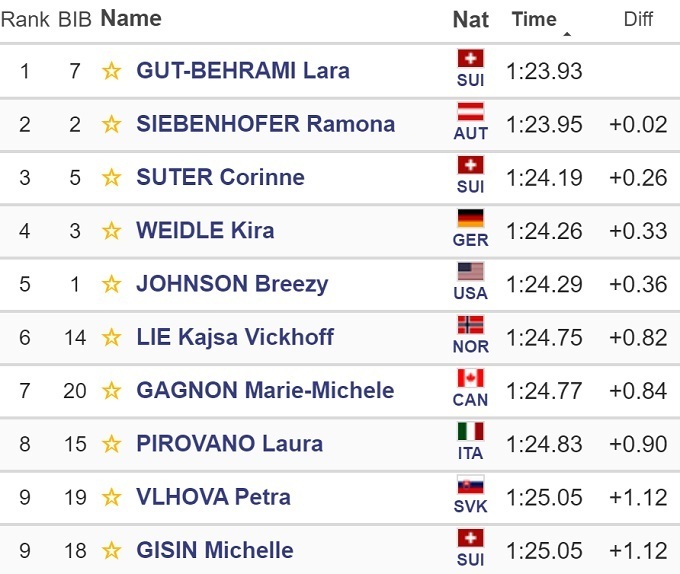Viewport: 680px width, 574px height.
Task: Toggle favorite star for SIEBENHOFER Ramona
Action: [x=112, y=124]
